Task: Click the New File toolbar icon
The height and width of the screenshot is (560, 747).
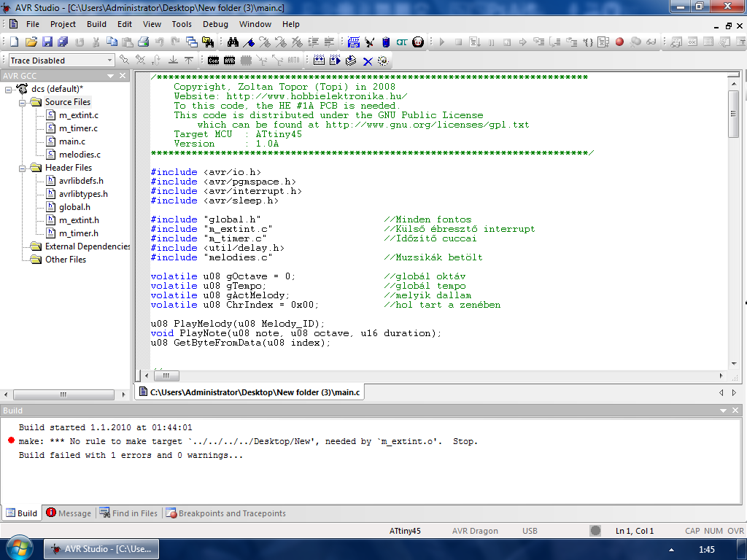Action: 15,42
